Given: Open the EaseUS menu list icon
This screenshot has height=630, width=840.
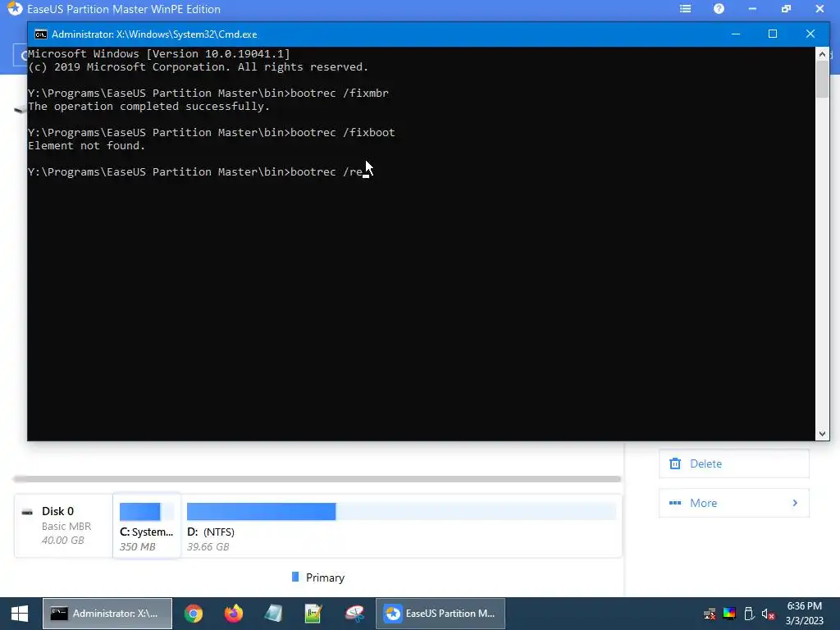Looking at the screenshot, I should coord(685,8).
